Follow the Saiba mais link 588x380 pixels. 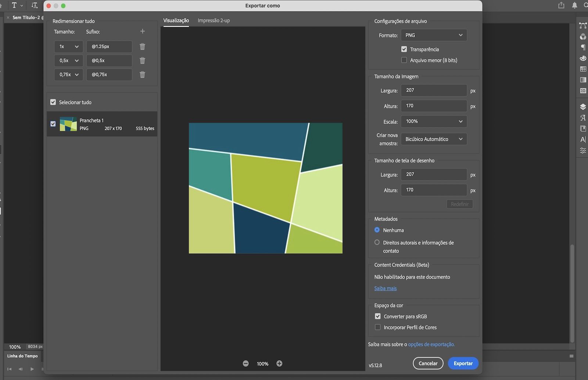point(385,288)
